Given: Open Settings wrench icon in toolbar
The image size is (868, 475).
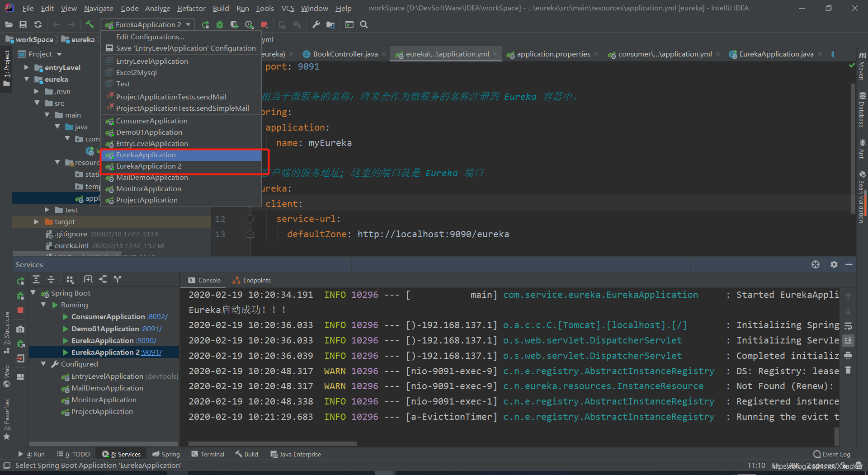Looking at the screenshot, I should pyautogui.click(x=316, y=24).
